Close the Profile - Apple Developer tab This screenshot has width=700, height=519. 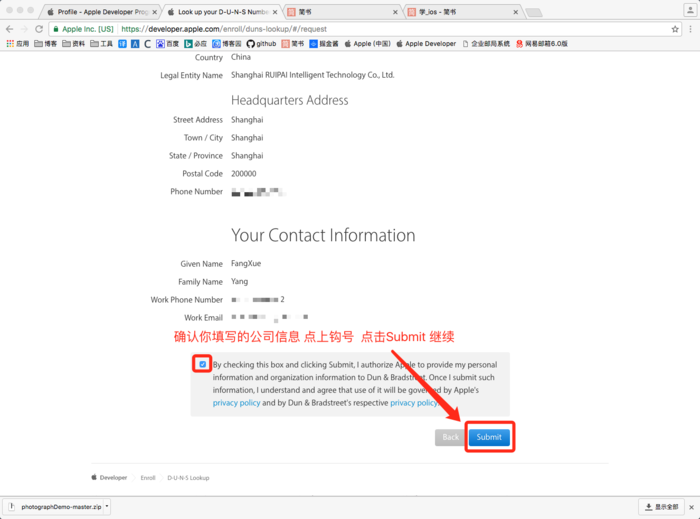point(154,12)
